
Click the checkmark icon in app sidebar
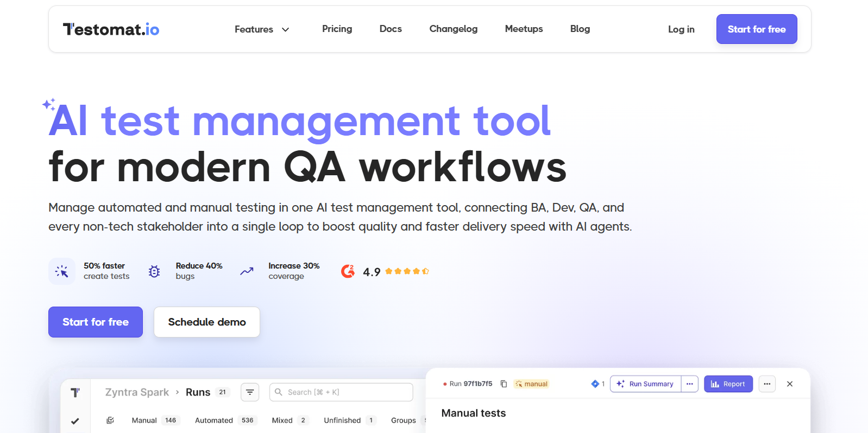(x=75, y=421)
